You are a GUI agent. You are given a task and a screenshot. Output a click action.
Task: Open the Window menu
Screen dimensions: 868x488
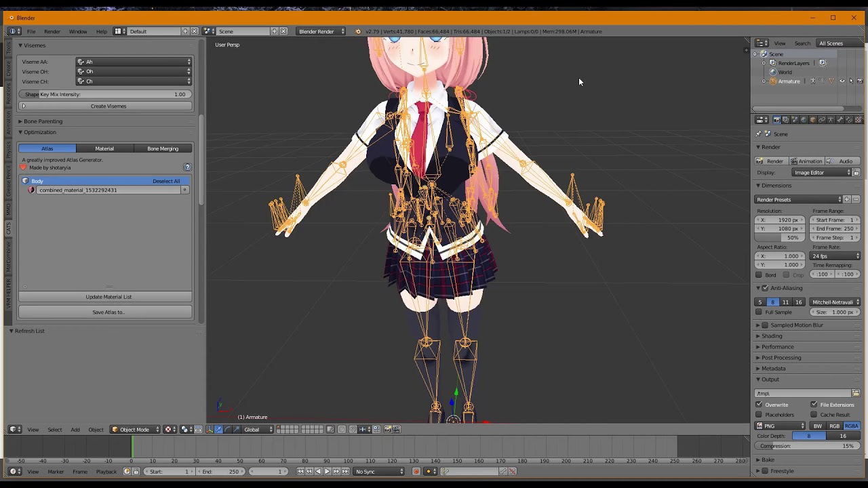[78, 31]
